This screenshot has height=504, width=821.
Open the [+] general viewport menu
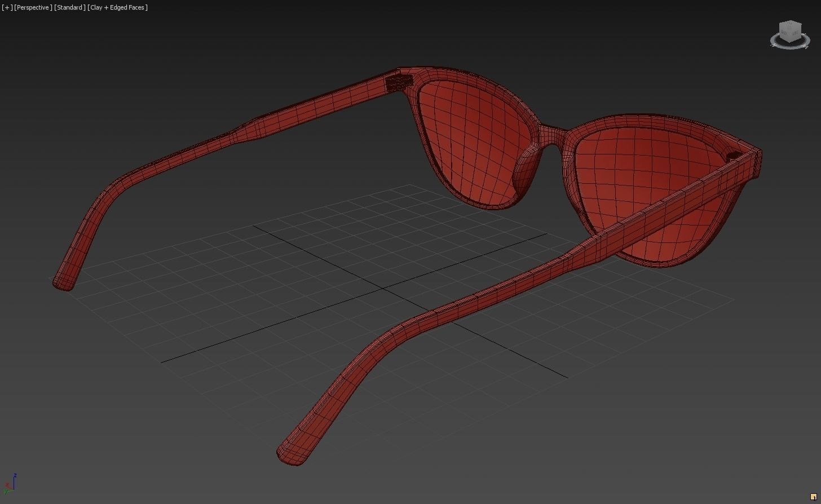point(7,7)
